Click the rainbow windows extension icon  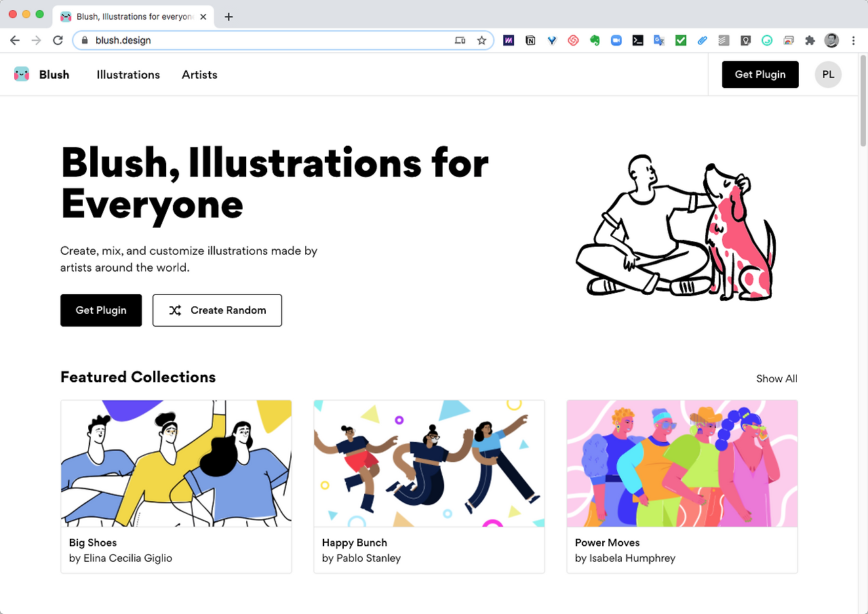click(x=788, y=41)
